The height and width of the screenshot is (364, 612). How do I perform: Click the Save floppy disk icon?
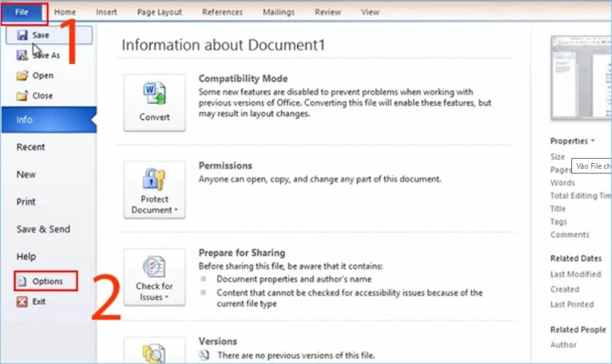[x=23, y=35]
